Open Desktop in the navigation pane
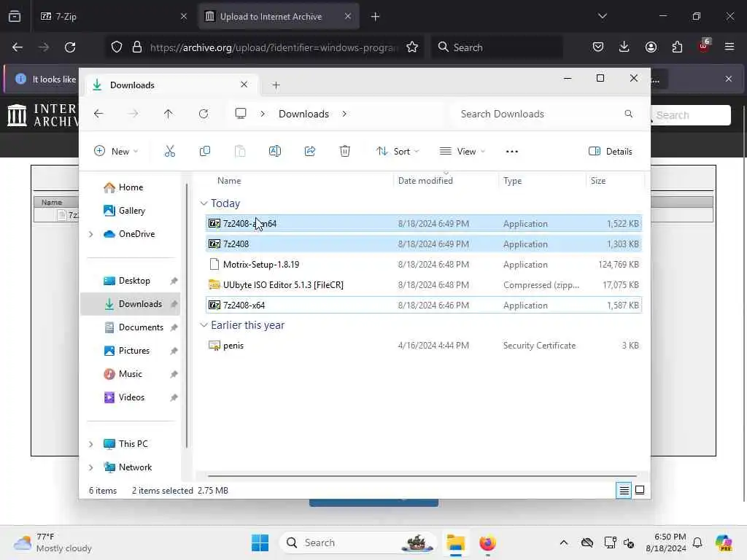The height and width of the screenshot is (560, 747). (127, 281)
